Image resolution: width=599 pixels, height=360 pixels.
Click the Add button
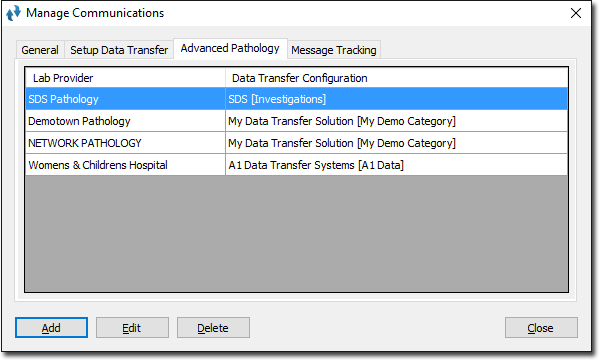click(x=51, y=328)
